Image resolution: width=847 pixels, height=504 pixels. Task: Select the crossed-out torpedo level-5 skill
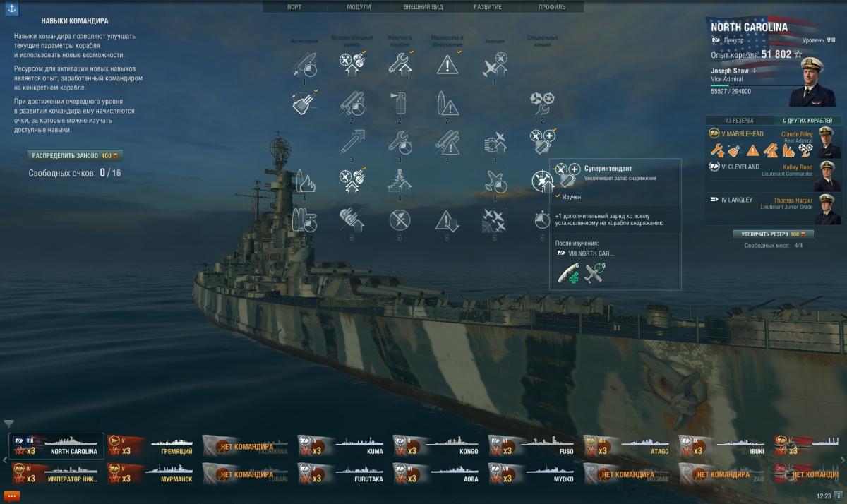pos(400,221)
